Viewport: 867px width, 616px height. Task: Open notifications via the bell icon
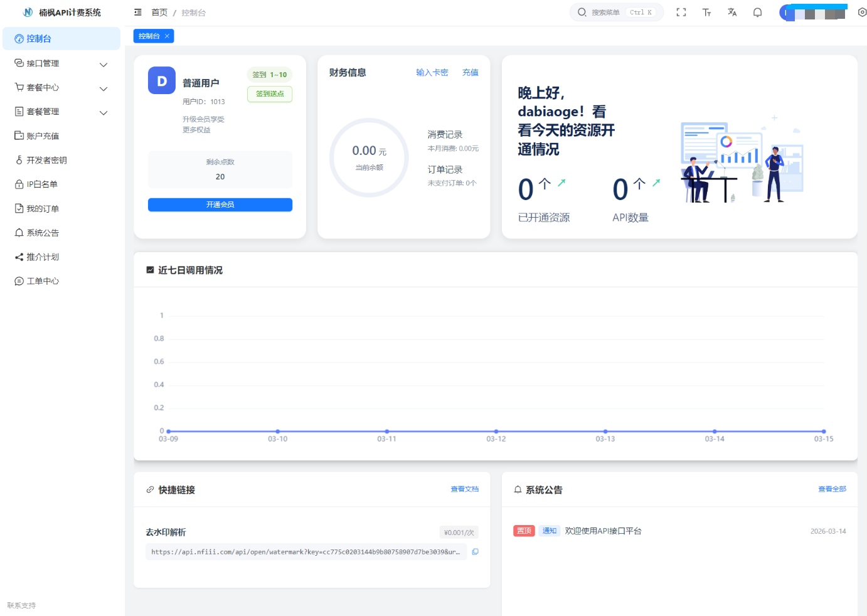click(757, 12)
